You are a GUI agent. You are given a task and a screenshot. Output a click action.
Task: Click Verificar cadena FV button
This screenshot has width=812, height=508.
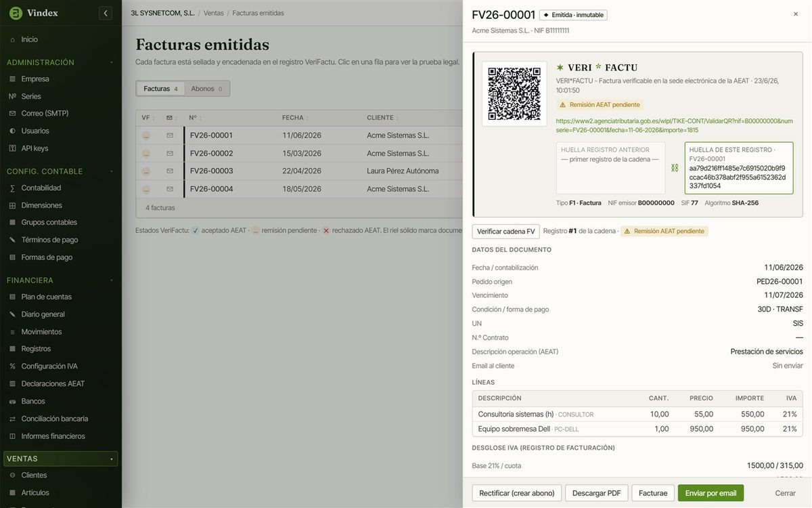pyautogui.click(x=506, y=232)
